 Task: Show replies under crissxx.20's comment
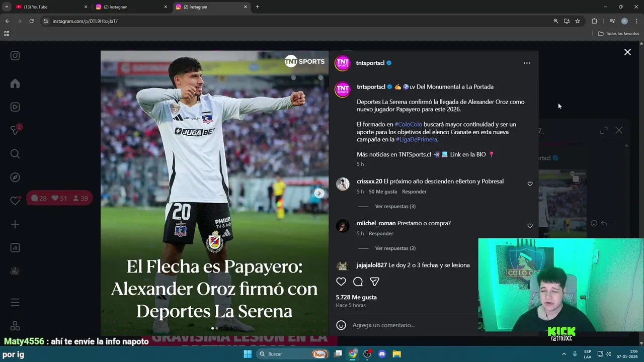pyautogui.click(x=395, y=206)
